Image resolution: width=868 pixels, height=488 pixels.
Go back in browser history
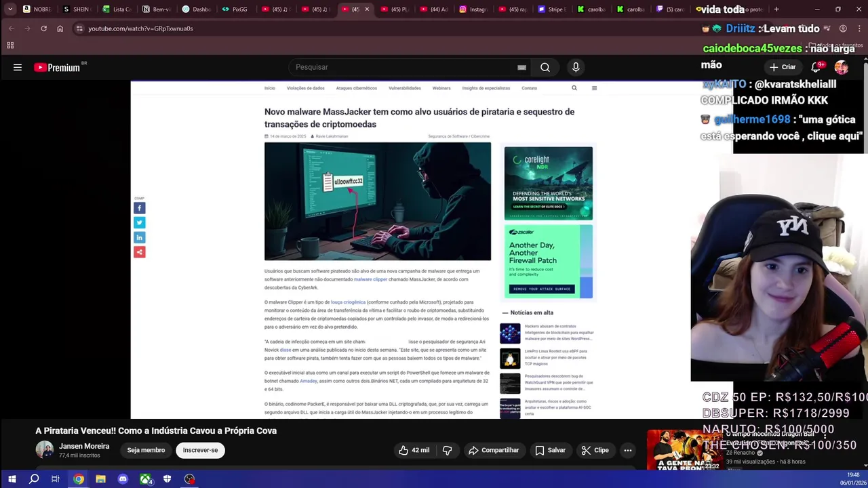pos(12,28)
